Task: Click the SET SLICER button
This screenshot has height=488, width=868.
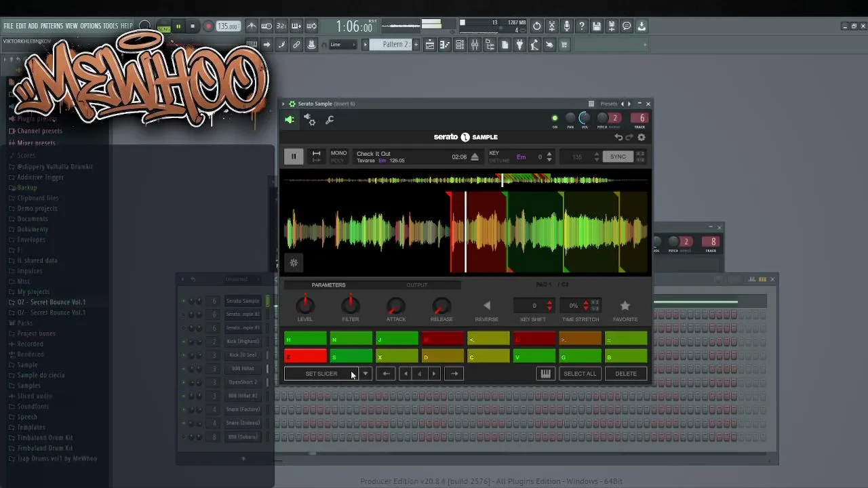Action: 321,373
